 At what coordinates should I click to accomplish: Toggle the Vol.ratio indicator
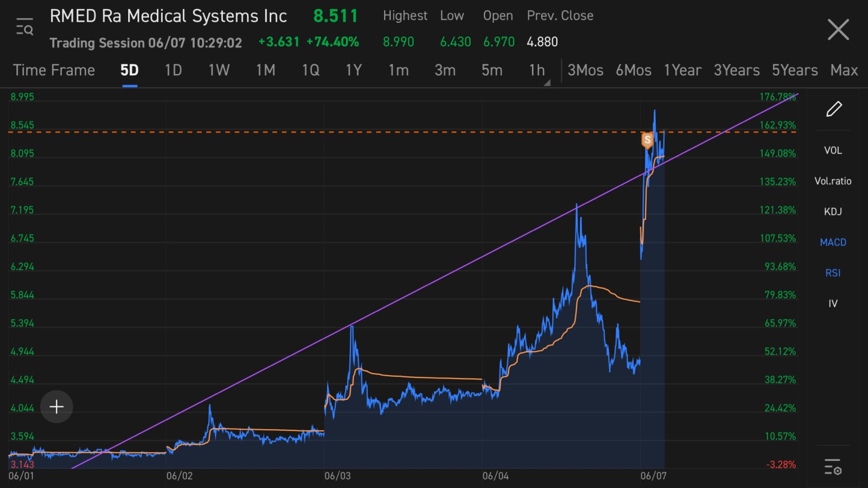click(x=833, y=181)
